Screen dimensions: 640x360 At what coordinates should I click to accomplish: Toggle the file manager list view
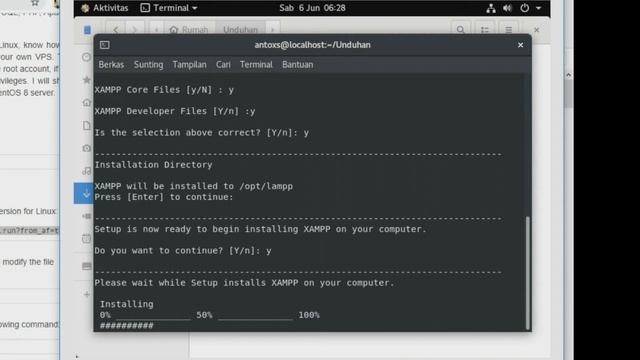[x=484, y=30]
